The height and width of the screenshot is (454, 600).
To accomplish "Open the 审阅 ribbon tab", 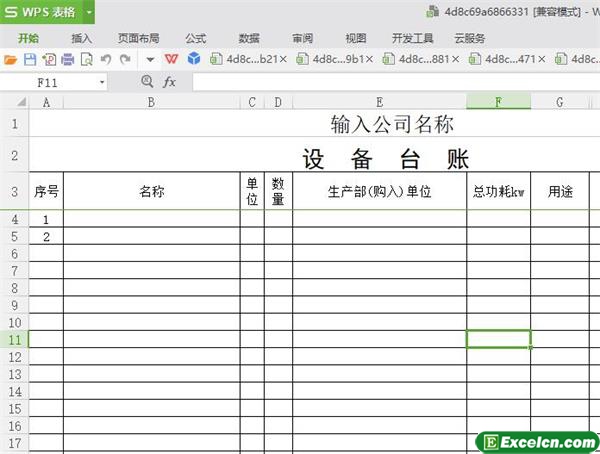I will tap(302, 38).
